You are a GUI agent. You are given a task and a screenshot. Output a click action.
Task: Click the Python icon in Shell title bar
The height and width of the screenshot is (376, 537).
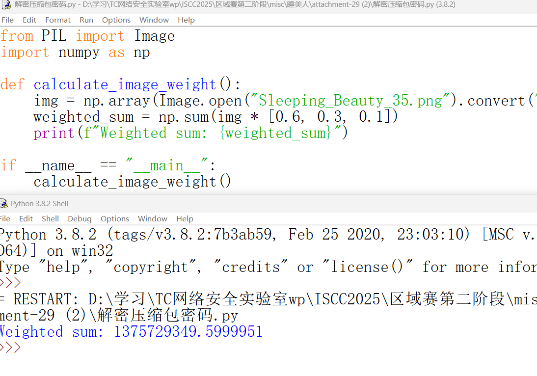pos(3,203)
